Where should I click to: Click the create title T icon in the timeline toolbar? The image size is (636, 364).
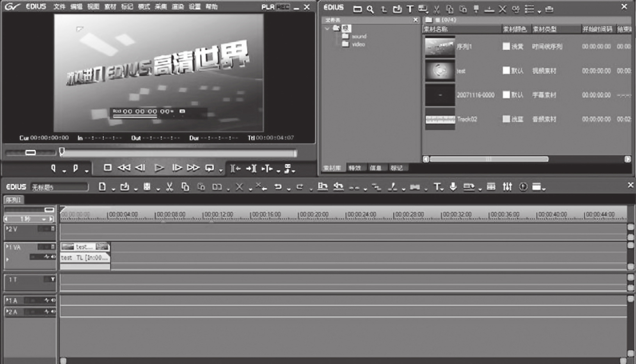(x=437, y=187)
